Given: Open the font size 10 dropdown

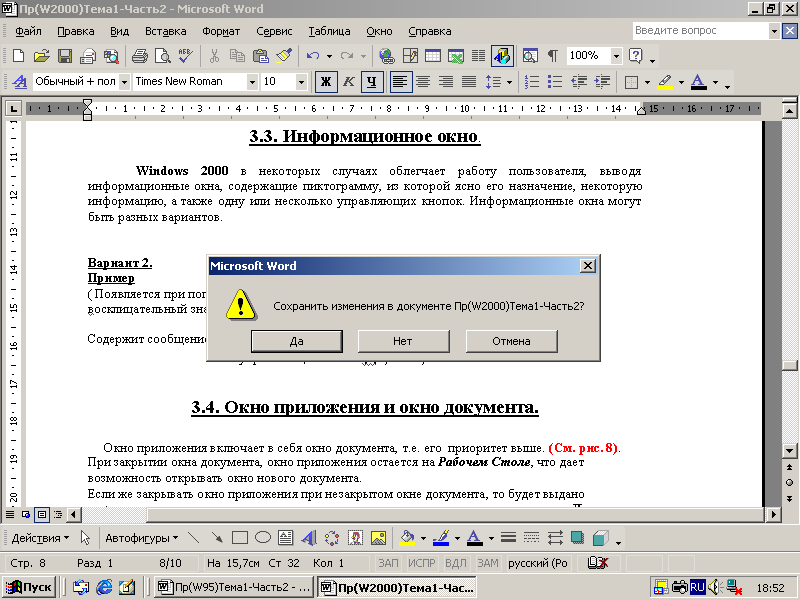Looking at the screenshot, I should 301,82.
